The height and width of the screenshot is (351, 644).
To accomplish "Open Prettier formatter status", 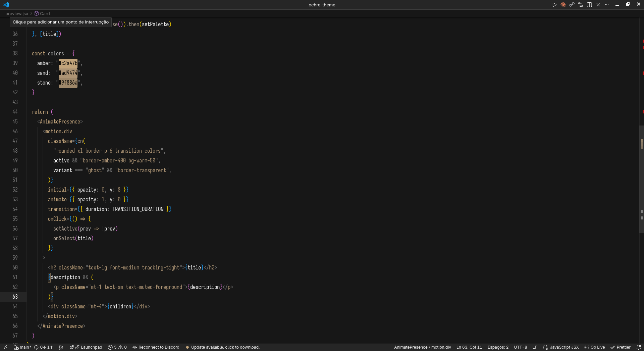I will [621, 347].
